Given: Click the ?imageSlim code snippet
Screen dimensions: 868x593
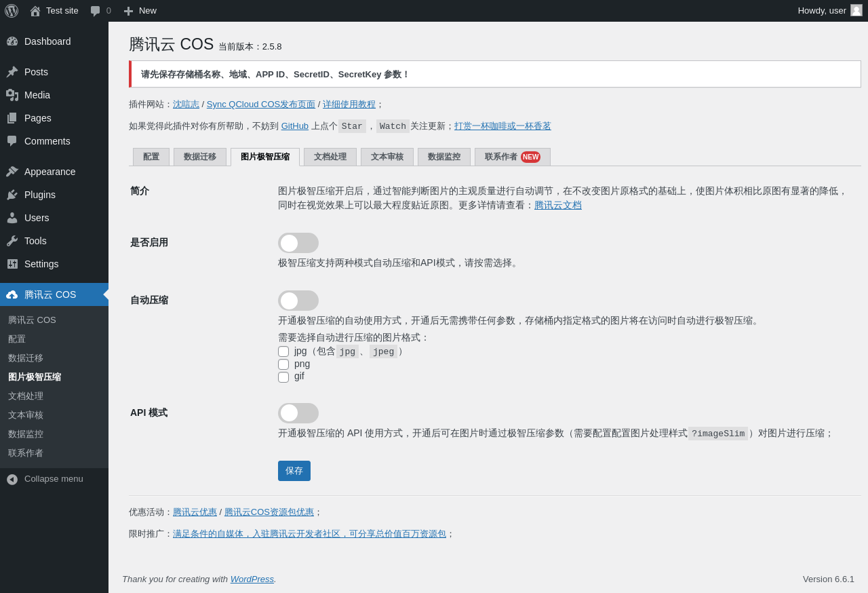Looking at the screenshot, I should tap(718, 434).
